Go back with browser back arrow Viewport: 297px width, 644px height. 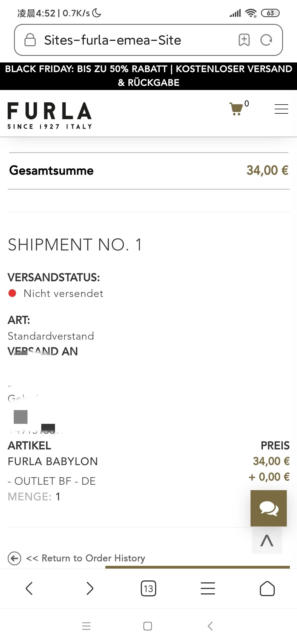click(x=29, y=588)
